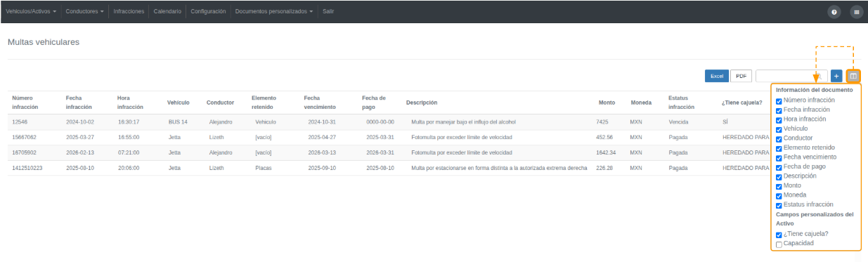Uncheck Vehículo column checkbox
The height and width of the screenshot is (262, 868).
[779, 129]
